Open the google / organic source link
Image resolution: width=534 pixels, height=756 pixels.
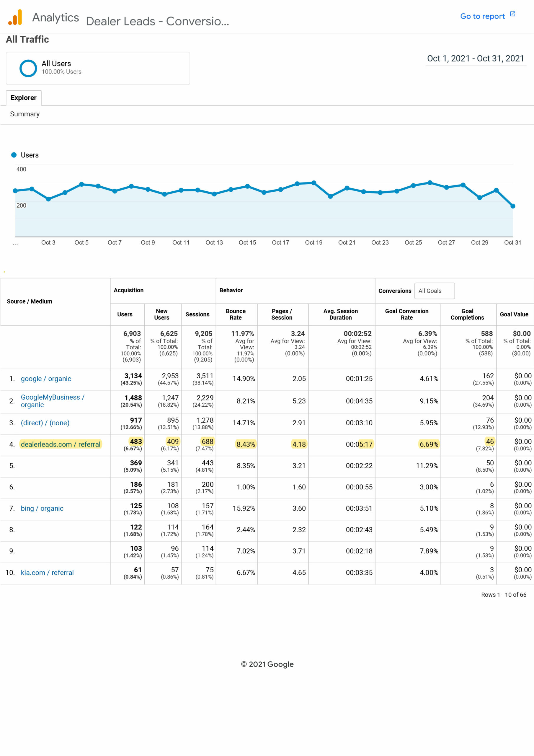click(x=46, y=379)
